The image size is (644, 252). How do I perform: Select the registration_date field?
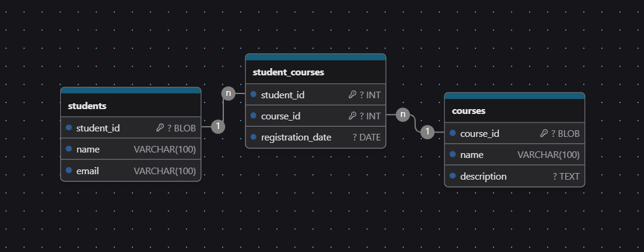(x=315, y=137)
